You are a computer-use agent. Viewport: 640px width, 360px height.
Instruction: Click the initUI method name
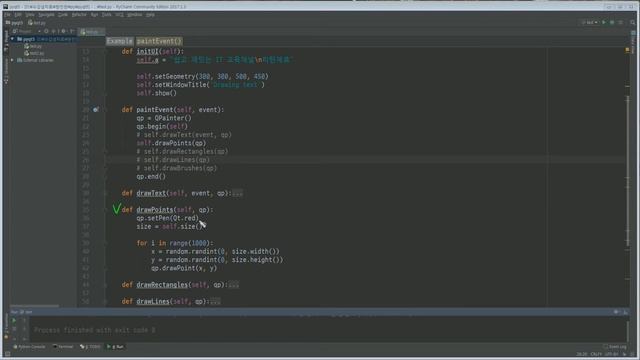point(147,51)
